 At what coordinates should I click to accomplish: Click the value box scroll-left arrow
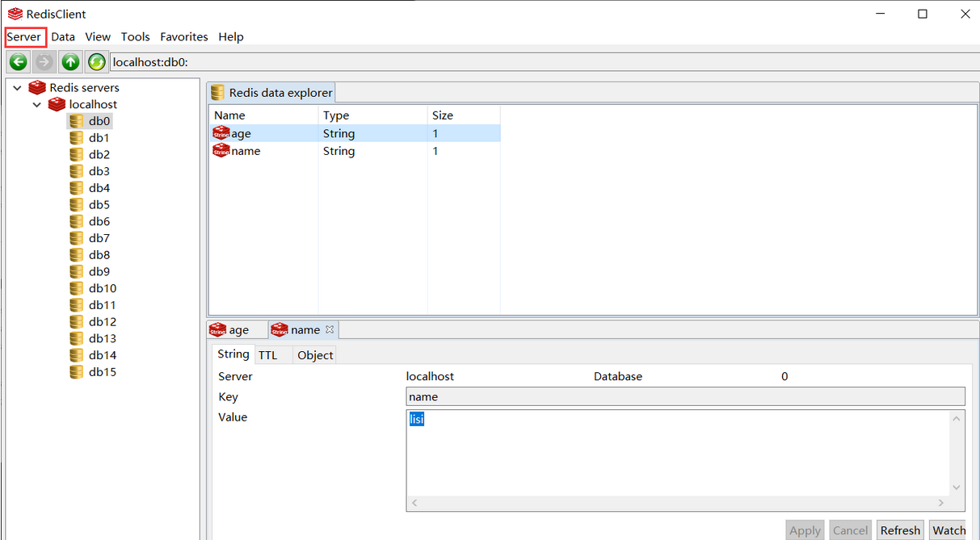tap(415, 503)
